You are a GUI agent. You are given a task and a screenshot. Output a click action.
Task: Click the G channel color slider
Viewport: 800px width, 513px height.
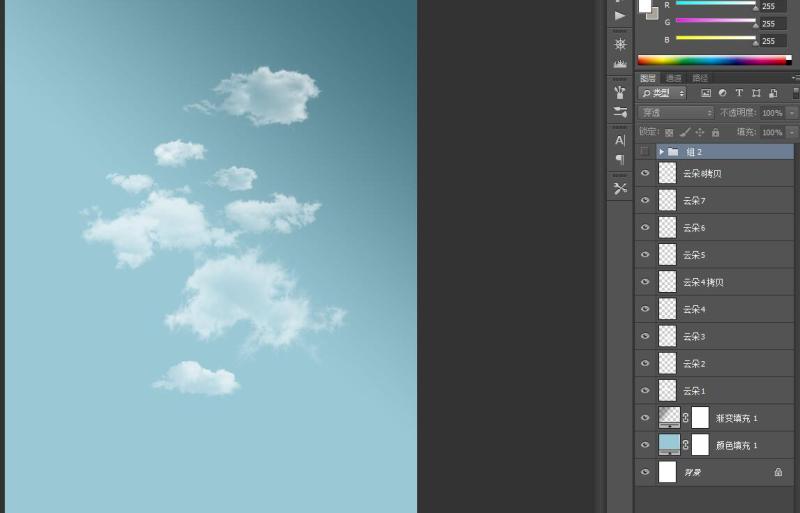(716, 21)
